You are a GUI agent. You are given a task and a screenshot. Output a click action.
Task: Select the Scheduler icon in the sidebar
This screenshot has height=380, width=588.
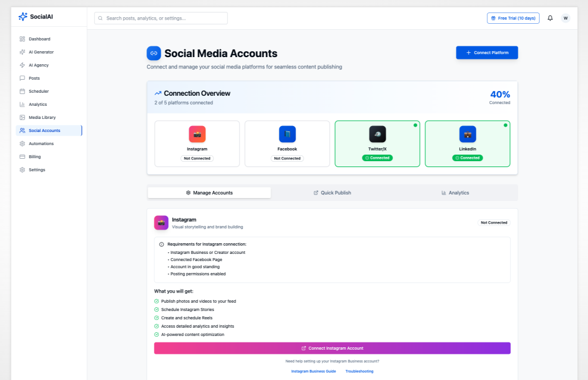(x=23, y=91)
